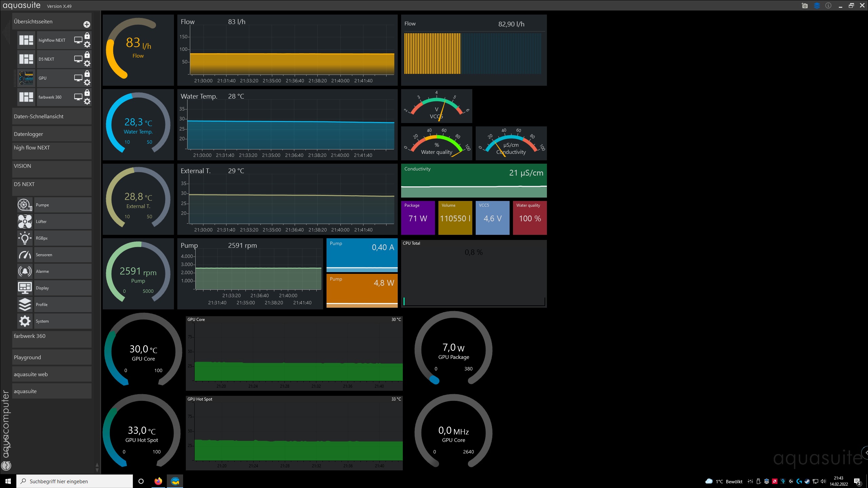The width and height of the screenshot is (868, 488).
Task: Click the Water quality red value tile
Action: coord(530,218)
